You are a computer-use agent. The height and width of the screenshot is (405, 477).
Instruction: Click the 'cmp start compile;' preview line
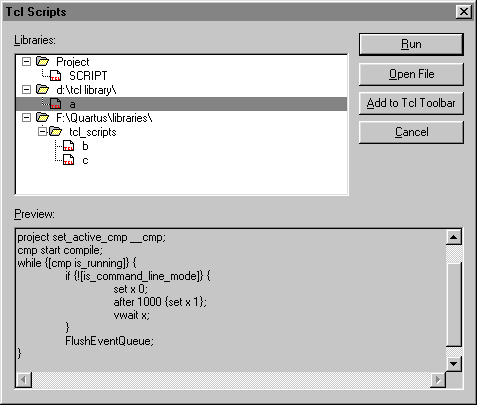[60, 250]
